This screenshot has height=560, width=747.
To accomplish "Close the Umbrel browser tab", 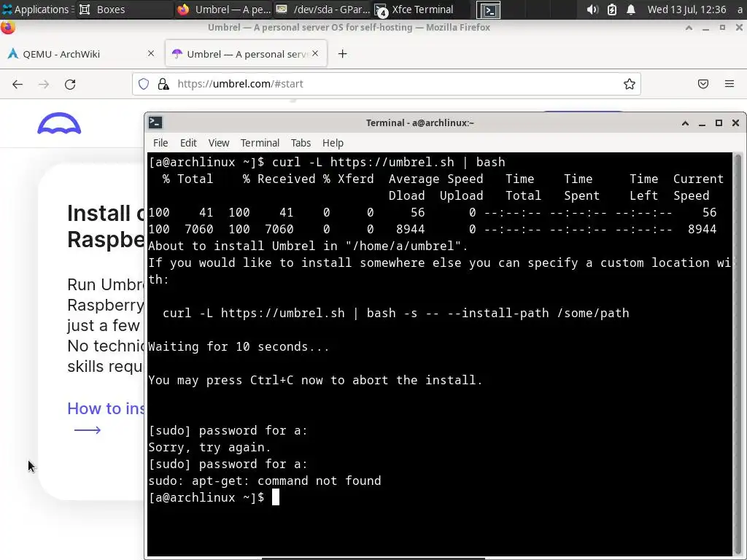I will (315, 53).
